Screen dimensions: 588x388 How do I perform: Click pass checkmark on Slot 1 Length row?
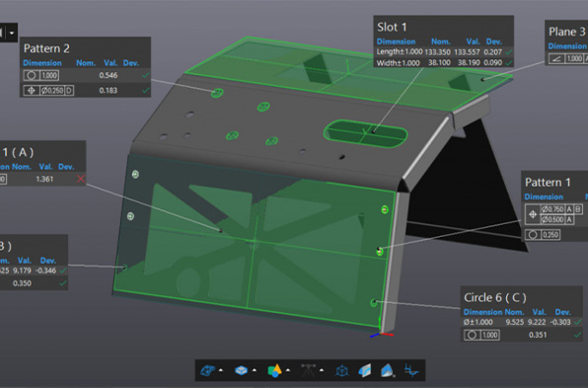[x=508, y=51]
